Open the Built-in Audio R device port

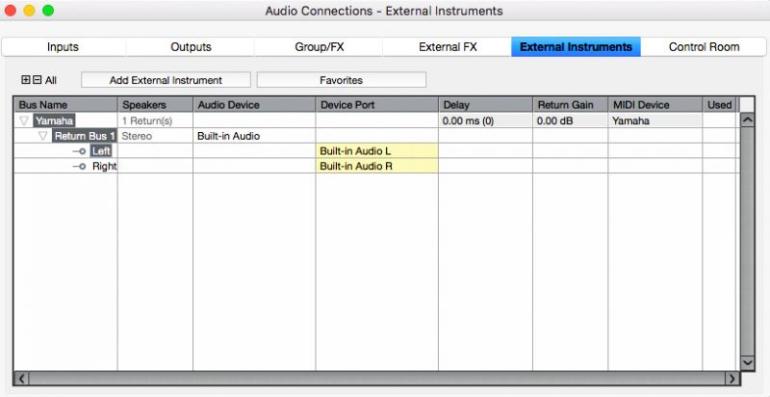377,166
